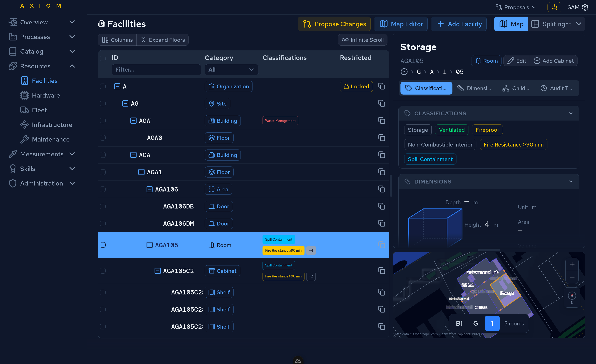Click the ID Filter input field

156,70
